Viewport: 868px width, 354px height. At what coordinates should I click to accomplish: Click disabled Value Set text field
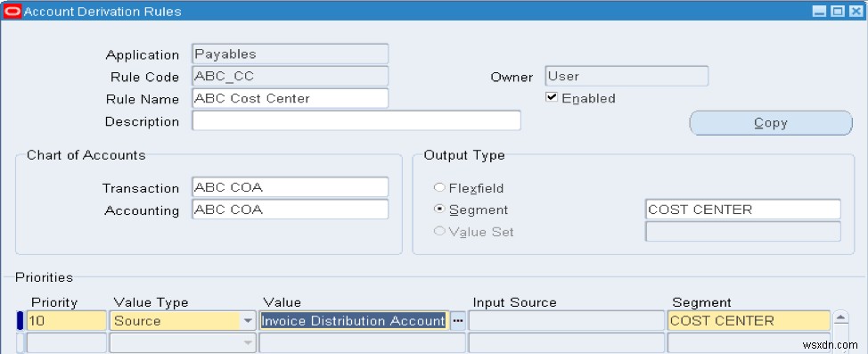743,232
